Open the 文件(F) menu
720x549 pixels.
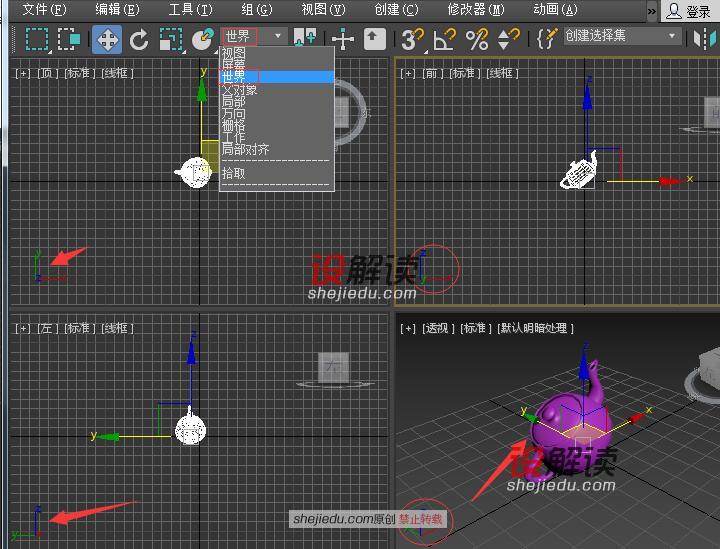coord(44,10)
